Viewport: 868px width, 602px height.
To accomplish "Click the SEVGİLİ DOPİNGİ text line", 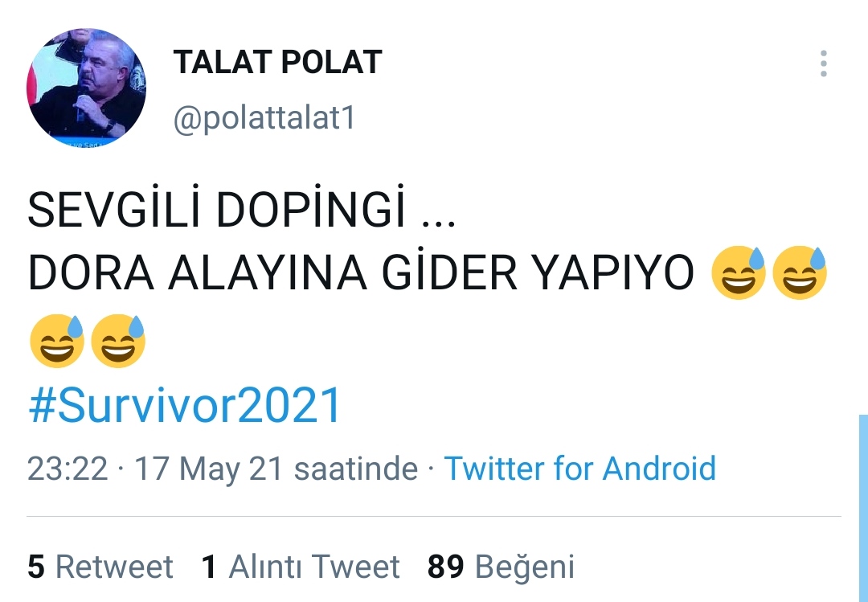I will click(241, 208).
